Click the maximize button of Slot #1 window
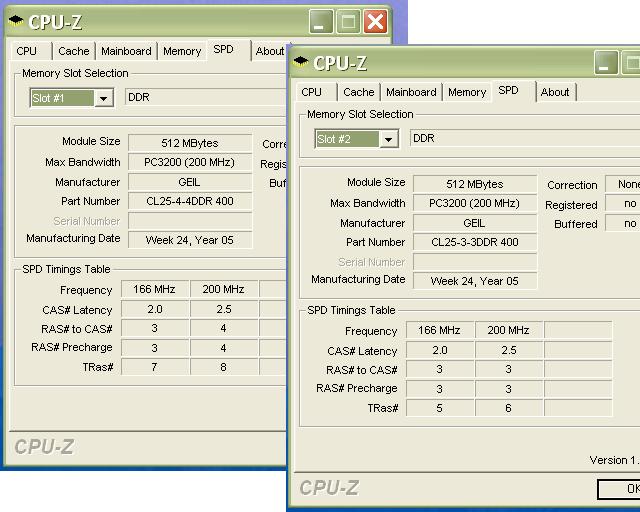The height and width of the screenshot is (512, 640). pos(348,22)
